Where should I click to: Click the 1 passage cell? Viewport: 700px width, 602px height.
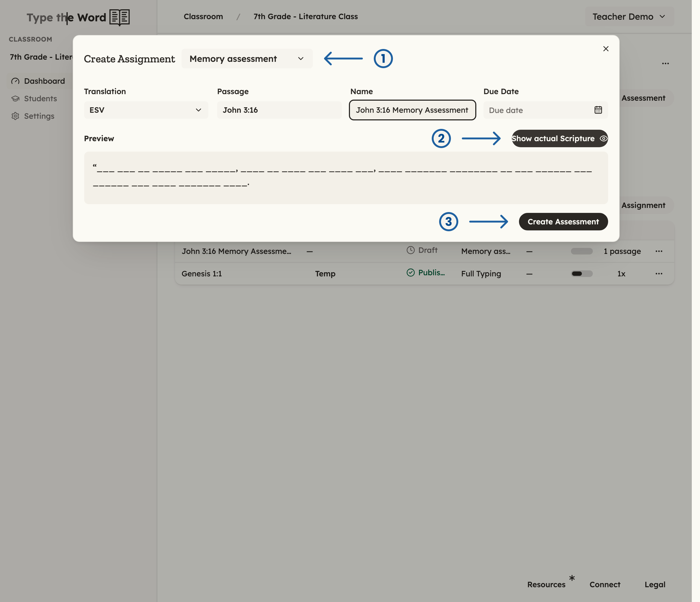pyautogui.click(x=622, y=251)
